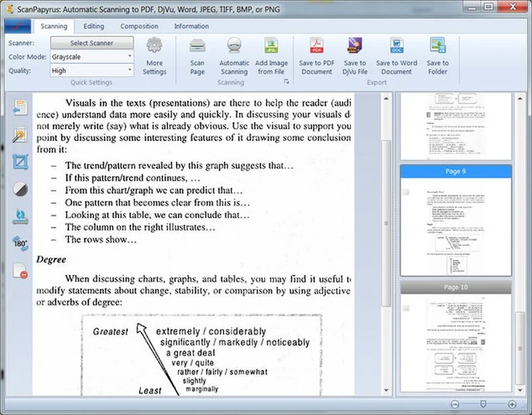
Task: Click the Scan Page icon
Action: [197, 47]
